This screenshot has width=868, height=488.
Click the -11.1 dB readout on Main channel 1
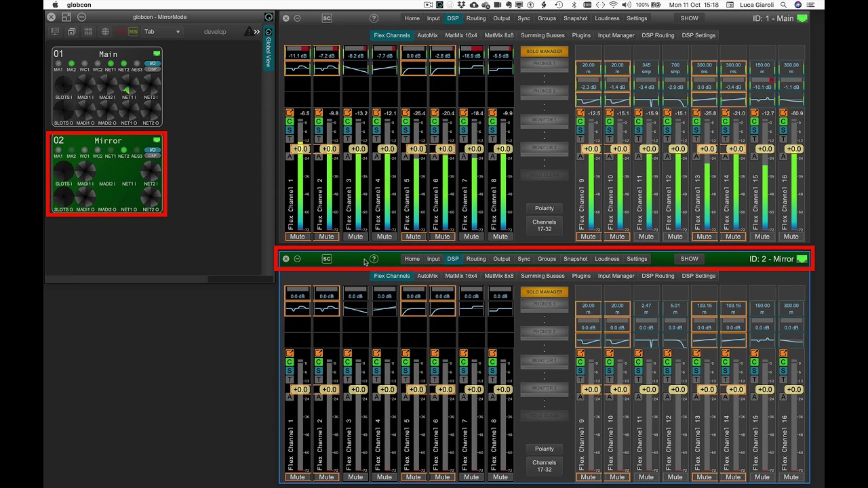[x=298, y=56]
